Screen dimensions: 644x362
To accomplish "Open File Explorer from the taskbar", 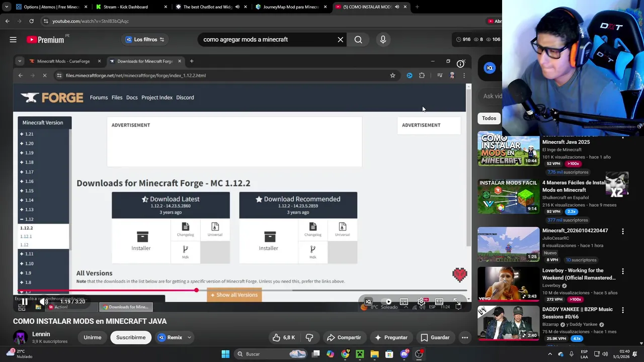I will coord(374,354).
